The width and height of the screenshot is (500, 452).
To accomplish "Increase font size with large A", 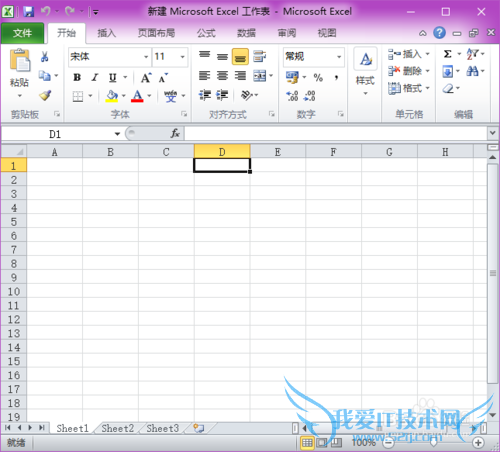I will pyautogui.click(x=146, y=78).
